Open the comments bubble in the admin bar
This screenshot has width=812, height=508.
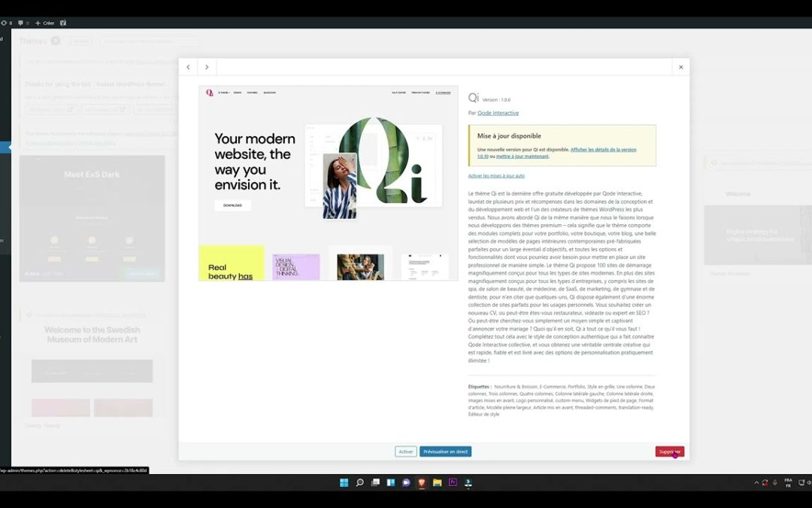point(23,23)
